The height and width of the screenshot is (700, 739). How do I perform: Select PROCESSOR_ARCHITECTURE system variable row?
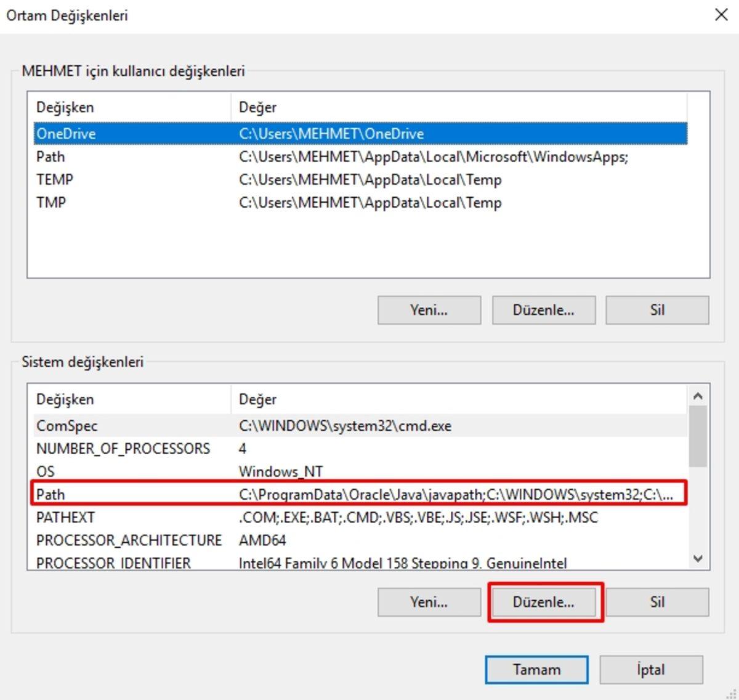pyautogui.click(x=129, y=540)
